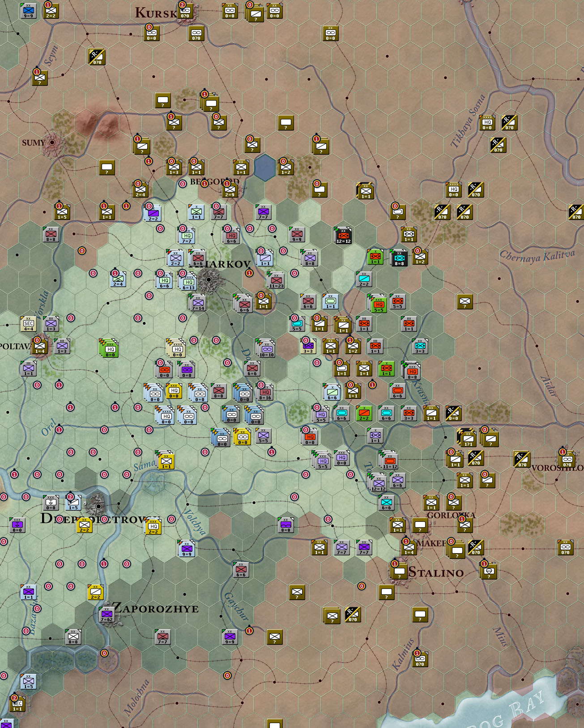
Task: Select the yellow 1=1 unit by Samara river
Action: (x=166, y=460)
